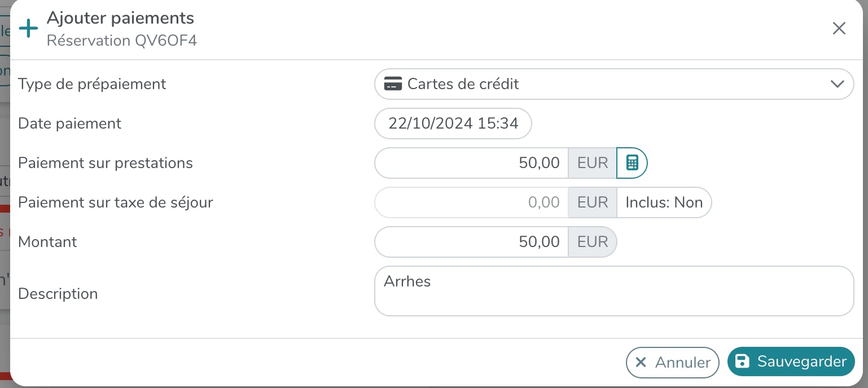
Task: Click the credit card icon in prepayment type
Action: tap(393, 84)
